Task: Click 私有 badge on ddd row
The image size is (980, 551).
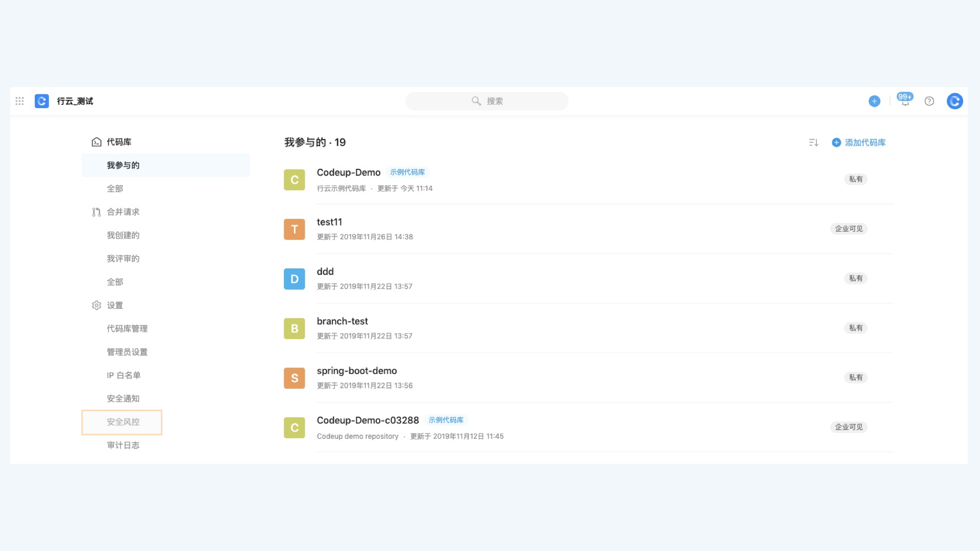Action: click(856, 278)
